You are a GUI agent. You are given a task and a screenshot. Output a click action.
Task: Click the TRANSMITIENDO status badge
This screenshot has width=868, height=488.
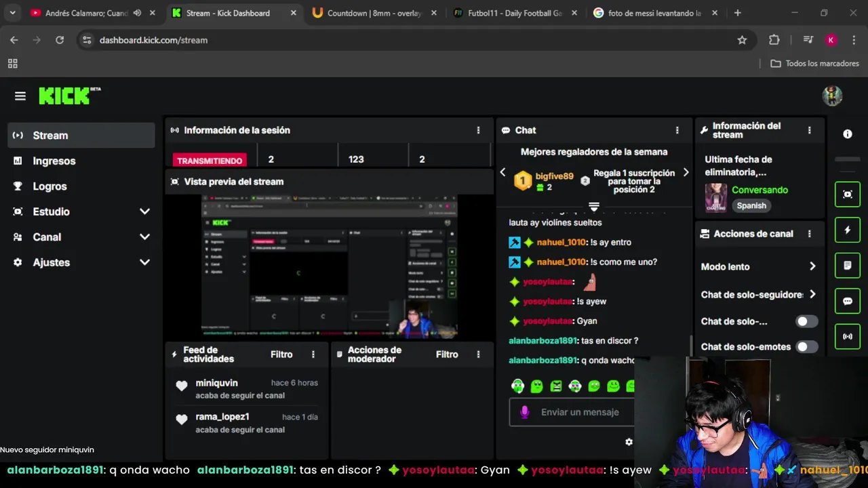tap(210, 161)
